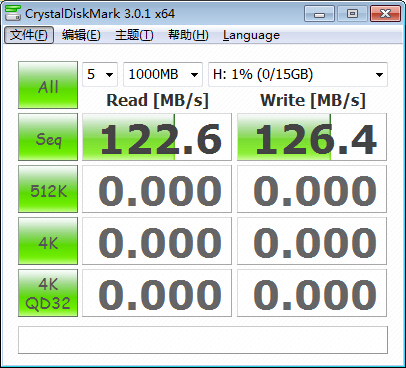This screenshot has width=406, height=368.
Task: Click the CrystalDiskMark title bar icon
Action: [x=13, y=13]
